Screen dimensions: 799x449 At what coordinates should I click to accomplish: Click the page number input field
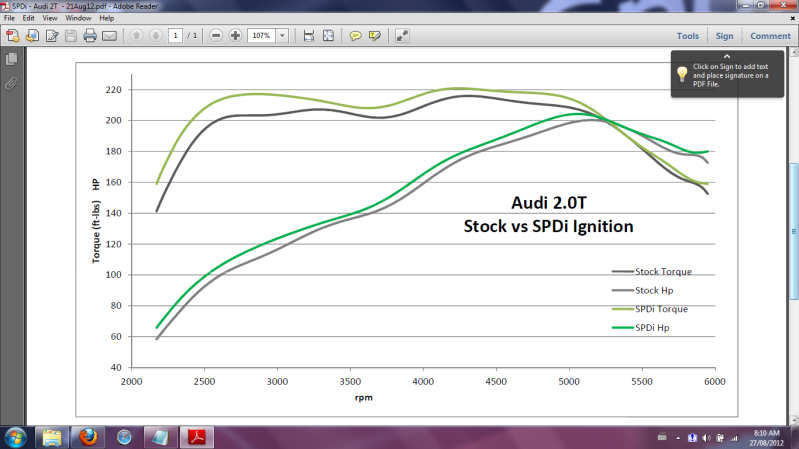175,36
